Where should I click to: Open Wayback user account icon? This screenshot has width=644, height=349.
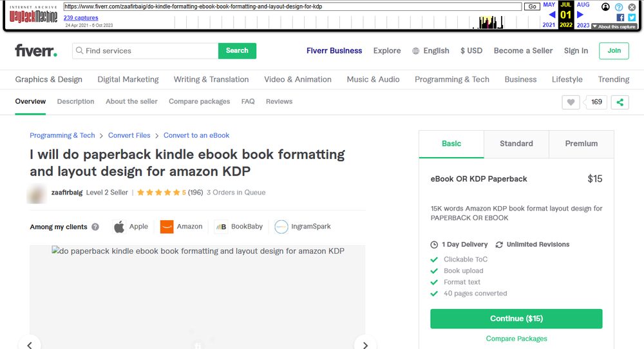[x=605, y=6]
